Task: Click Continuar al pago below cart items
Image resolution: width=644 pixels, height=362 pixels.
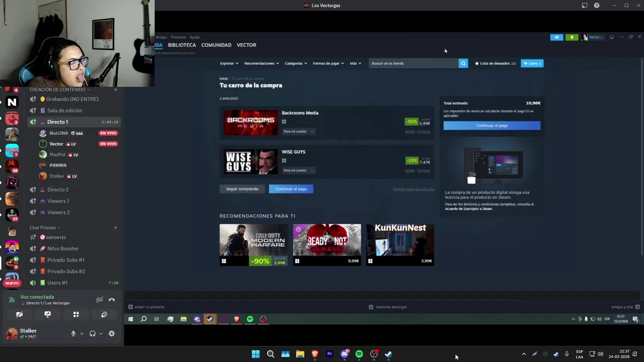Action: point(291,189)
